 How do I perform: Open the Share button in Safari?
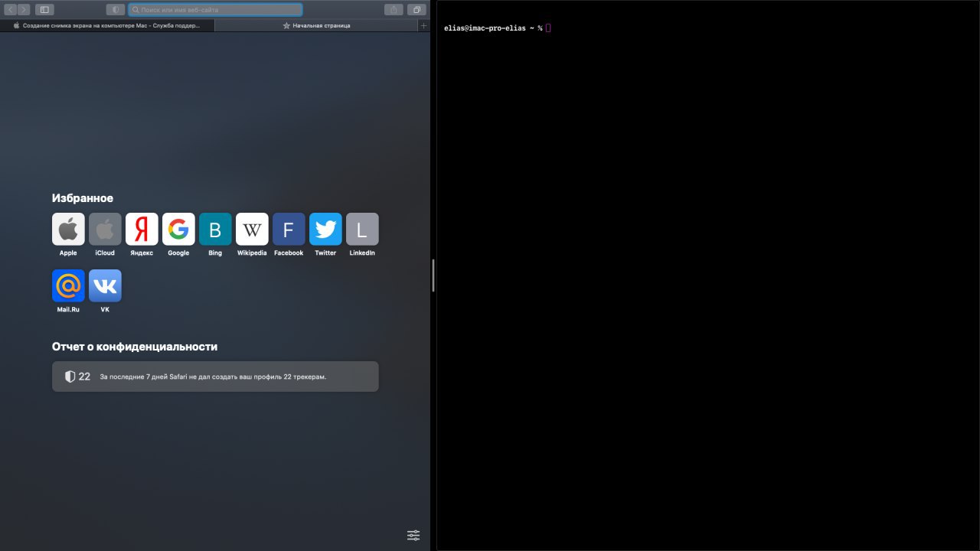pyautogui.click(x=394, y=10)
